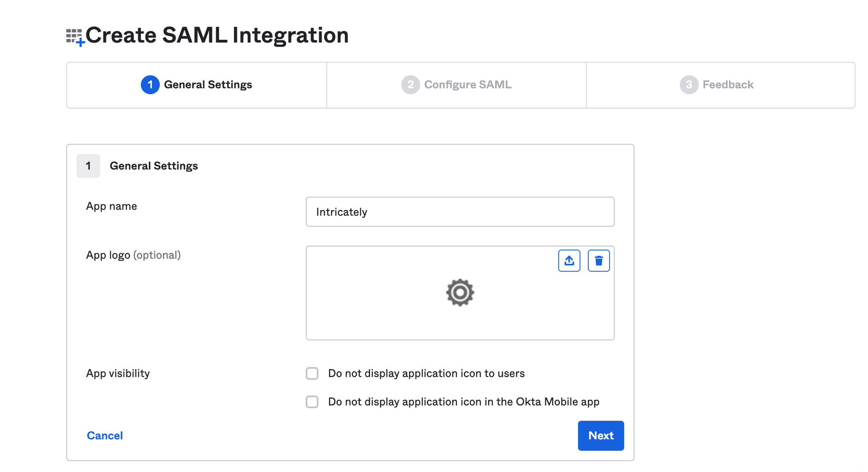Viewport: 868px width, 472px height.
Task: Click the trash delete logo icon
Action: [598, 261]
